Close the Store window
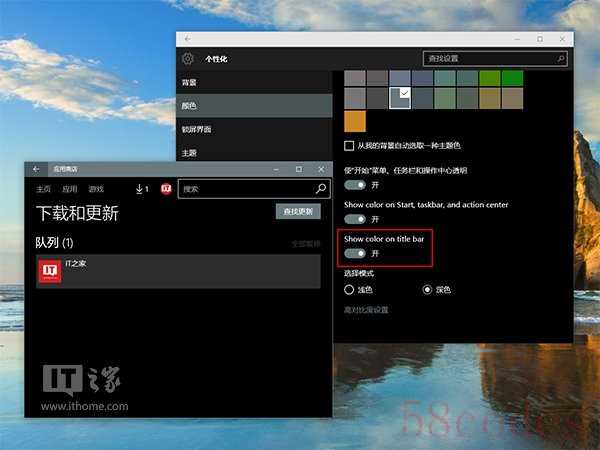 (321, 169)
